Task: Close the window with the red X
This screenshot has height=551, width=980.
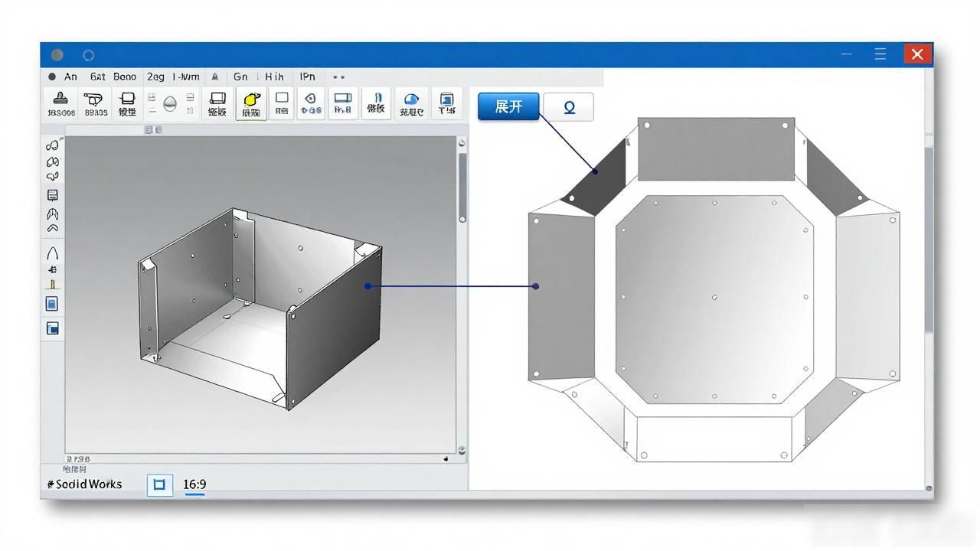Action: pyautogui.click(x=917, y=54)
